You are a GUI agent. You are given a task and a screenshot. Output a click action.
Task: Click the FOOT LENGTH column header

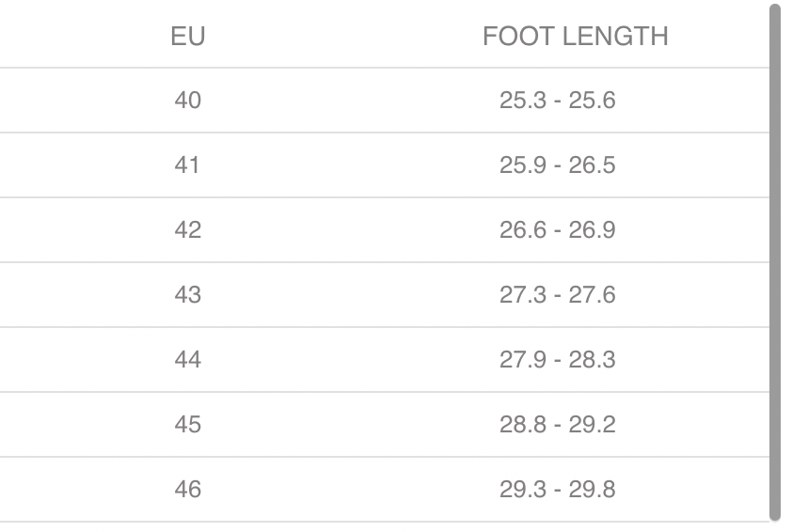[575, 37]
